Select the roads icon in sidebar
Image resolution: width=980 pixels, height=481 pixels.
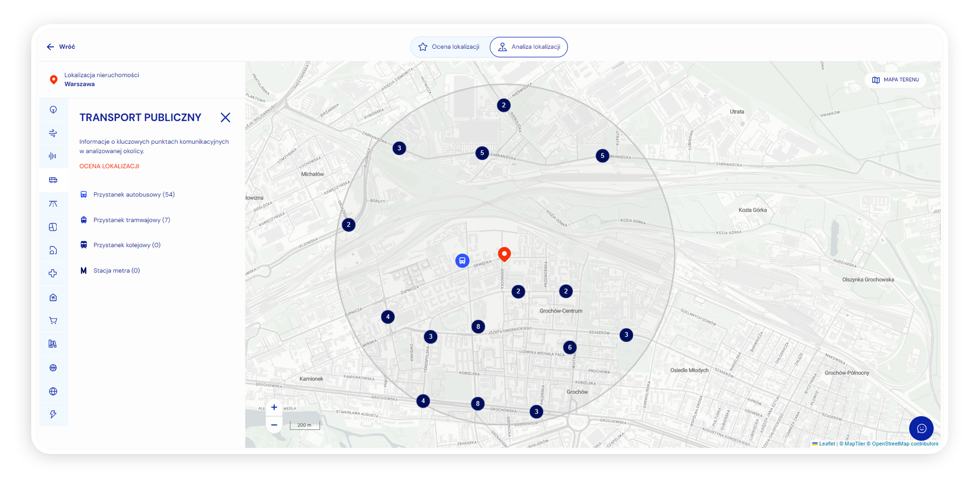(x=53, y=204)
